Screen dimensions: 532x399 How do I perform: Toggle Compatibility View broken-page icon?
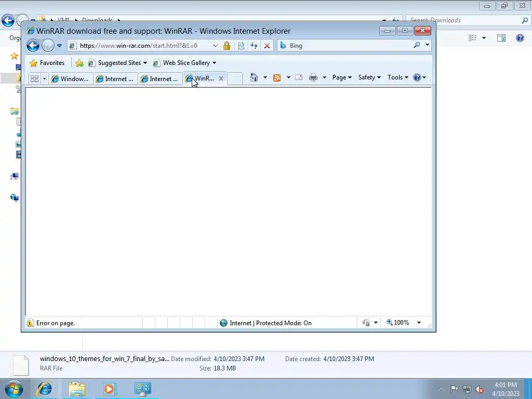click(241, 46)
